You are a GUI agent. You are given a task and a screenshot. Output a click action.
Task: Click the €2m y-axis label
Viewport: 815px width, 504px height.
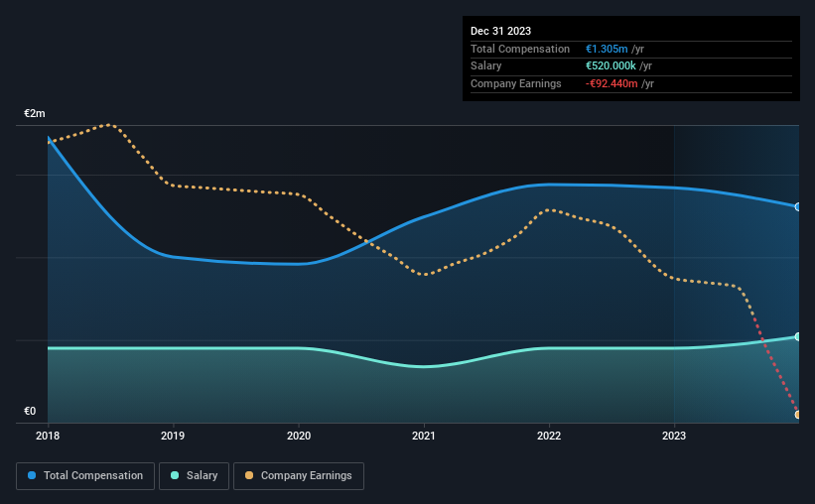click(35, 113)
